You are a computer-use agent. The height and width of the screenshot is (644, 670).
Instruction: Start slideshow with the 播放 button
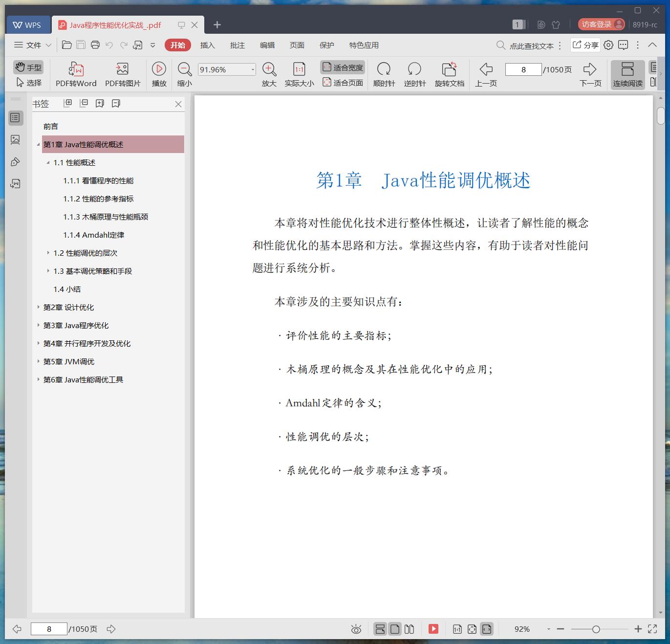[x=159, y=74]
